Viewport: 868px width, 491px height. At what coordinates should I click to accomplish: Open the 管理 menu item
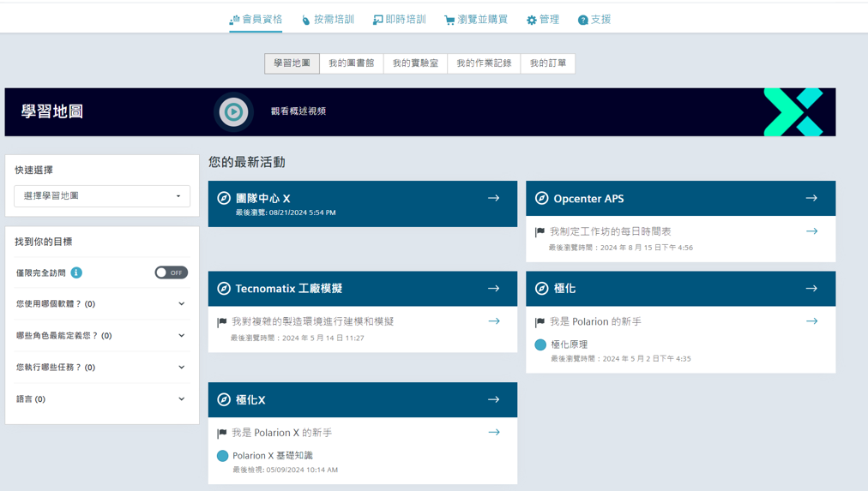[x=542, y=20]
